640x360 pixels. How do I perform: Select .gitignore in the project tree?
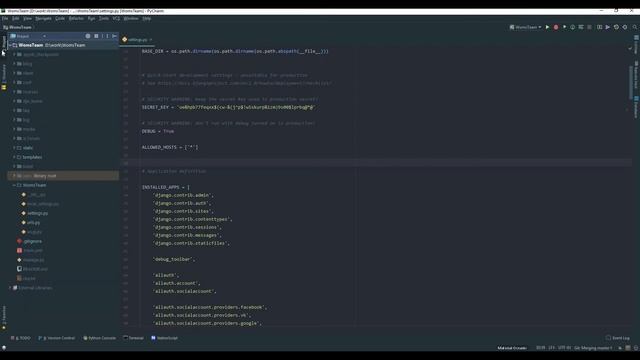pos(33,241)
